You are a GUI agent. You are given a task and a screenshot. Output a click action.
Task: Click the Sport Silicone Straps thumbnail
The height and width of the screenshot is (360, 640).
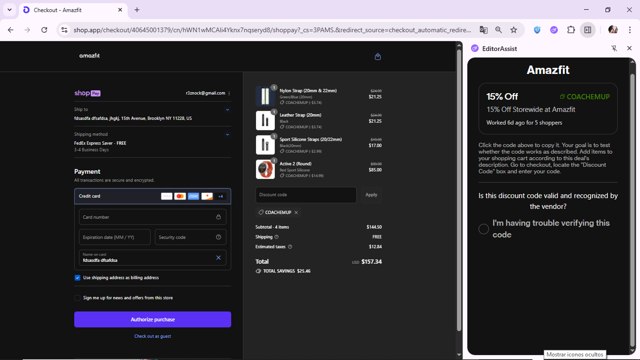pyautogui.click(x=265, y=145)
